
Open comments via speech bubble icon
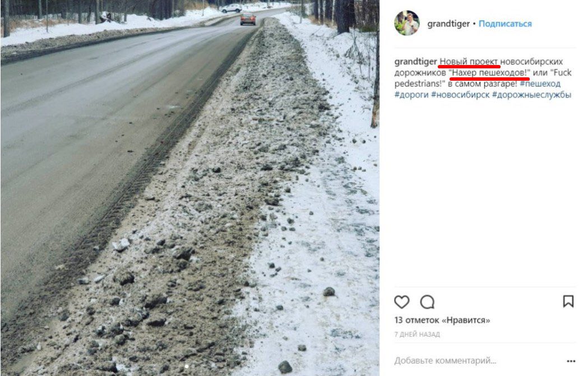[x=427, y=302]
